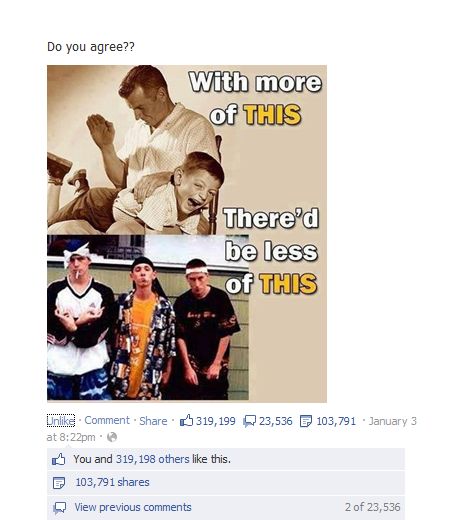
Task: Click the comment bubble icon beside View previous comments
Action: [59, 508]
